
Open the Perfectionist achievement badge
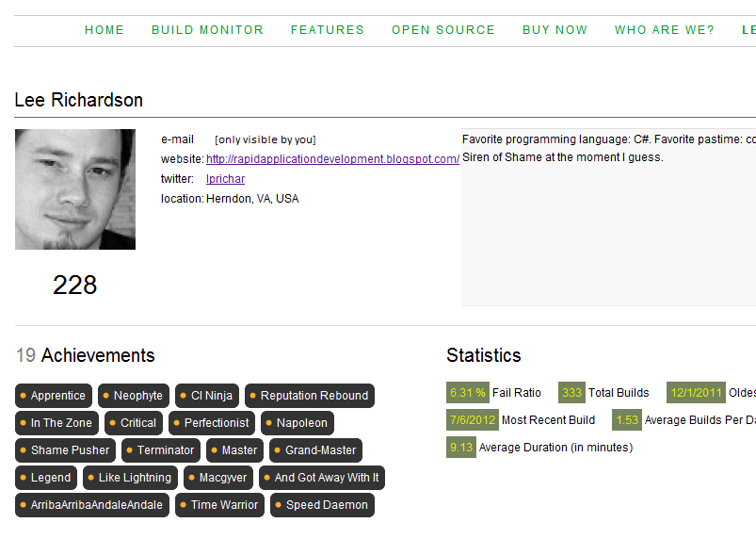click(212, 423)
